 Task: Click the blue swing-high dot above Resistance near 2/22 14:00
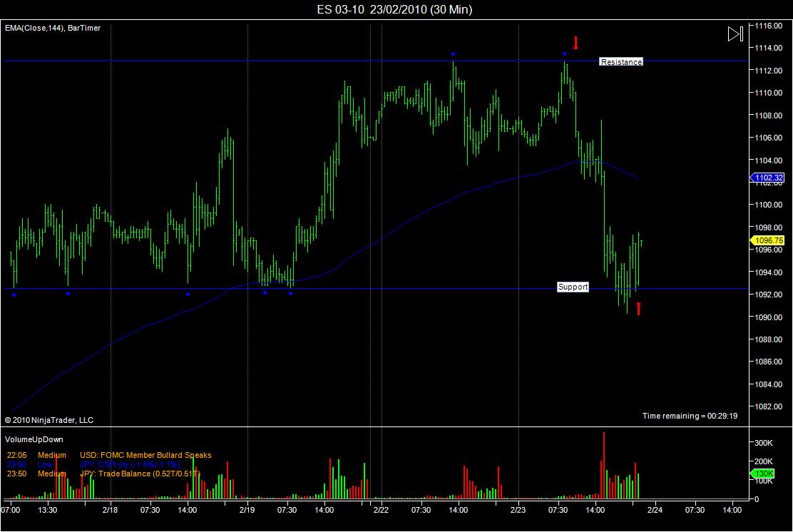click(453, 53)
